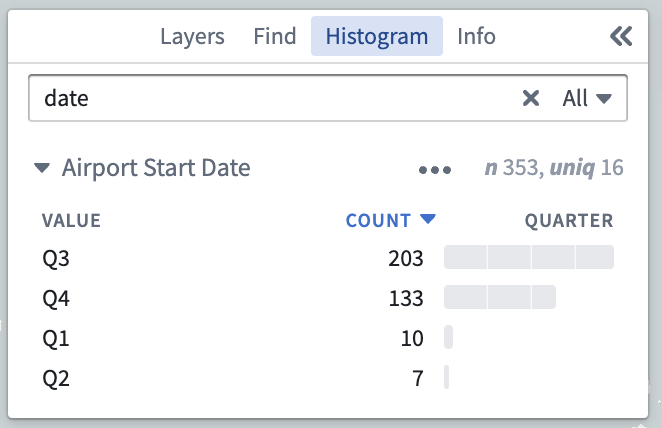The width and height of the screenshot is (662, 428).
Task: Click the Q3 histogram bar
Action: tap(529, 257)
